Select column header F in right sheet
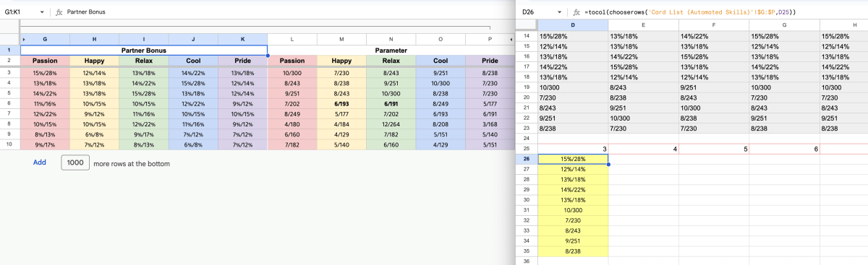This screenshot has width=868, height=265. pyautogui.click(x=713, y=25)
